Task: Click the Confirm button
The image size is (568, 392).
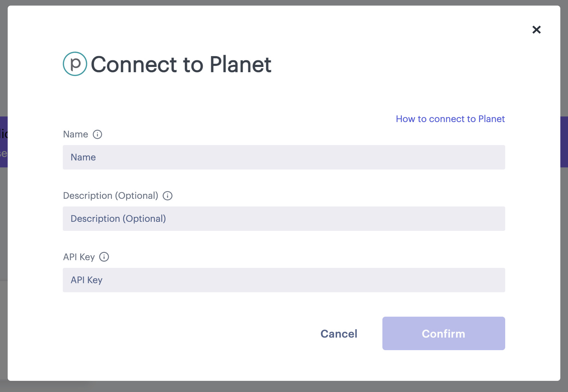Action: pos(443,333)
